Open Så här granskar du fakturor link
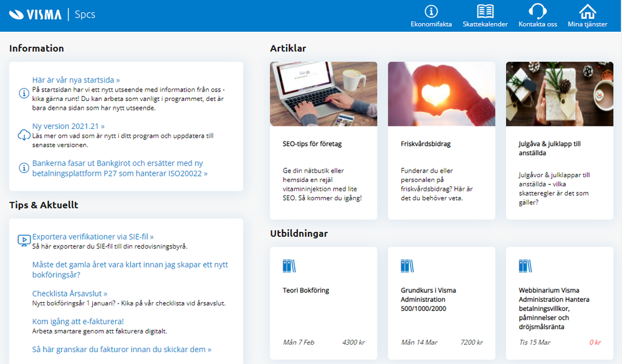This screenshot has height=364, width=622. pos(122,349)
